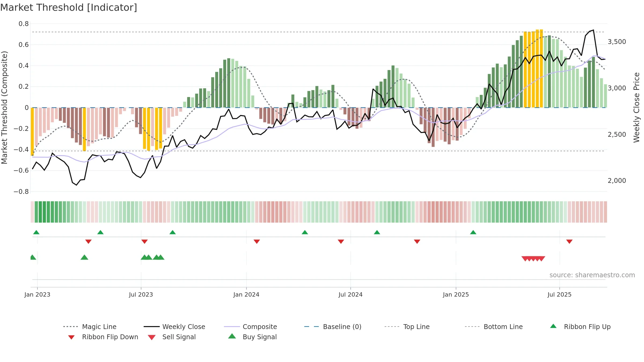Click the '3,000' price axis tick
Viewport: 644px width, 362px height.
(x=617, y=88)
